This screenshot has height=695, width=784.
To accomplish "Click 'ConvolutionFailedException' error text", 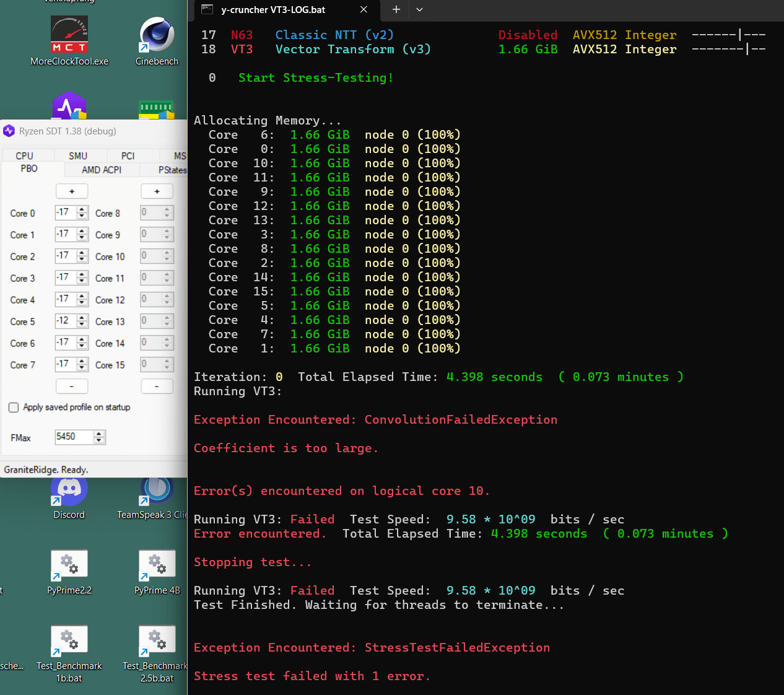I will (461, 419).
